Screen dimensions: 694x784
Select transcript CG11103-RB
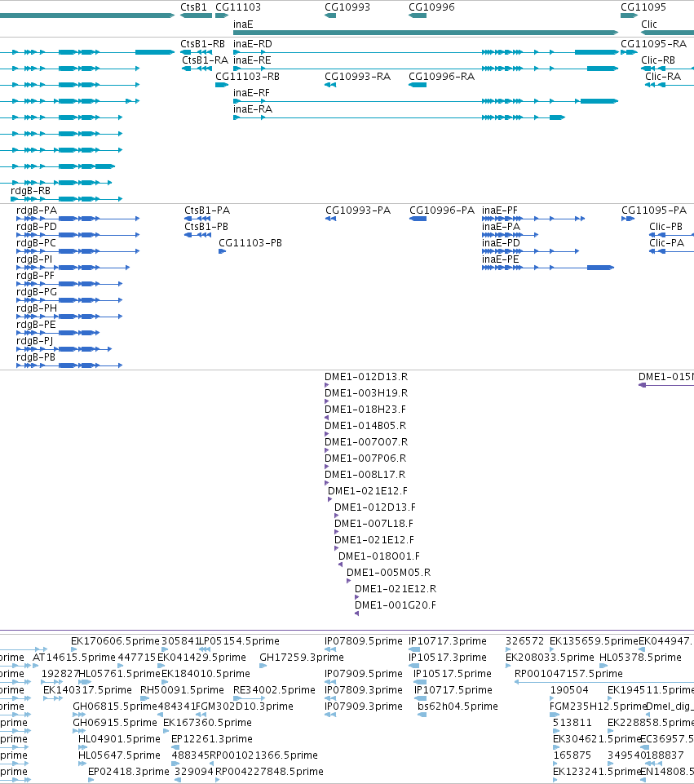pyautogui.click(x=247, y=77)
